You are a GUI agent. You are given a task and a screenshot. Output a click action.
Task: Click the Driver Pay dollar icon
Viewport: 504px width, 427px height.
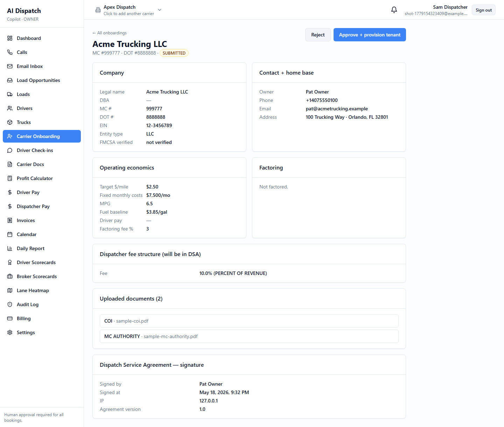(10, 192)
